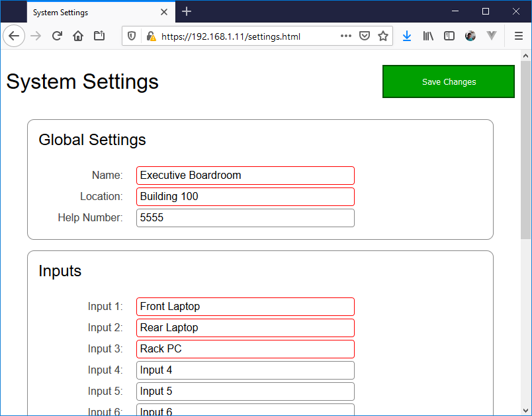Screen dimensions: 532x416
Task: Go to the browser home page
Action: coord(78,36)
